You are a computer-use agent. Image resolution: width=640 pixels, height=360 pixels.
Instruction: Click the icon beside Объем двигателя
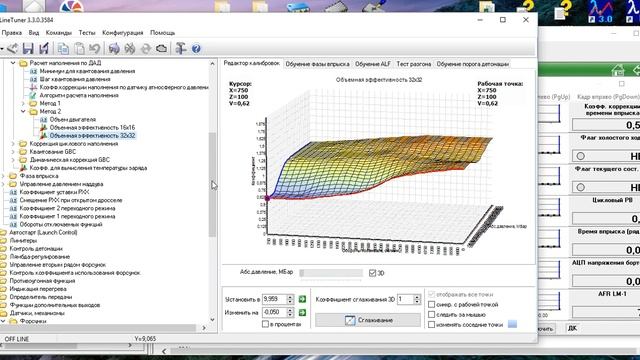(x=43, y=120)
